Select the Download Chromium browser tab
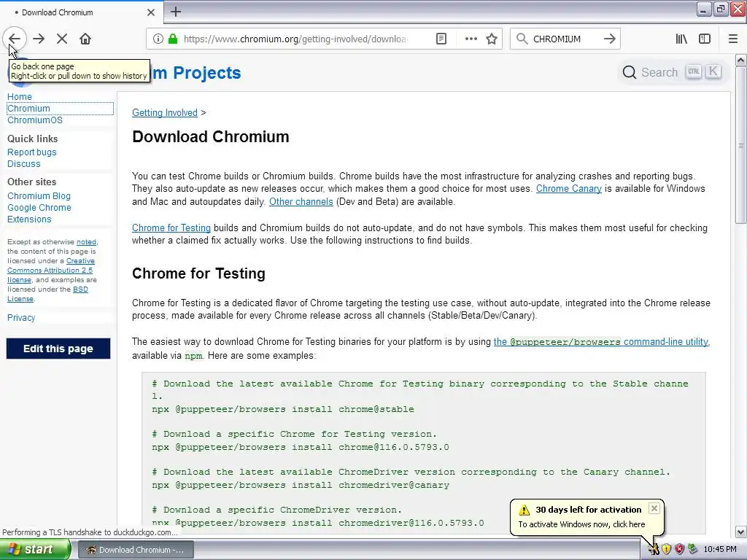Image resolution: width=747 pixels, height=560 pixels. [82, 12]
